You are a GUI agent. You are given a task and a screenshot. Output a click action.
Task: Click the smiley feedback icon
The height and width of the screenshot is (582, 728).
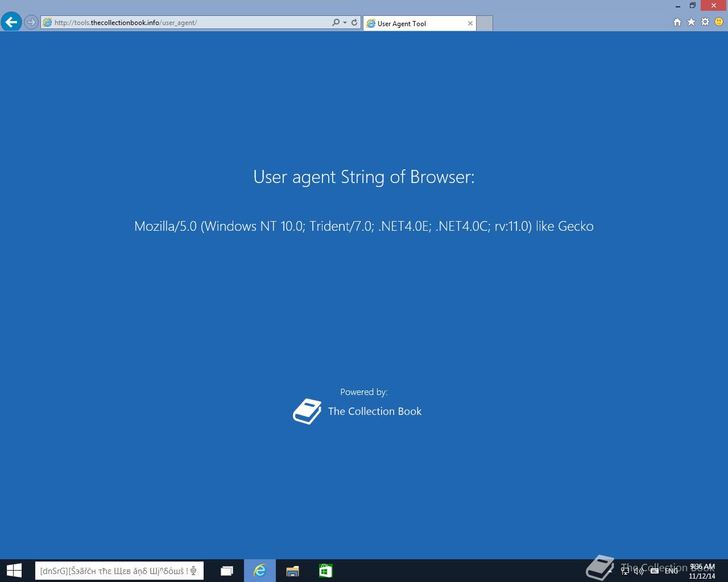[x=719, y=22]
